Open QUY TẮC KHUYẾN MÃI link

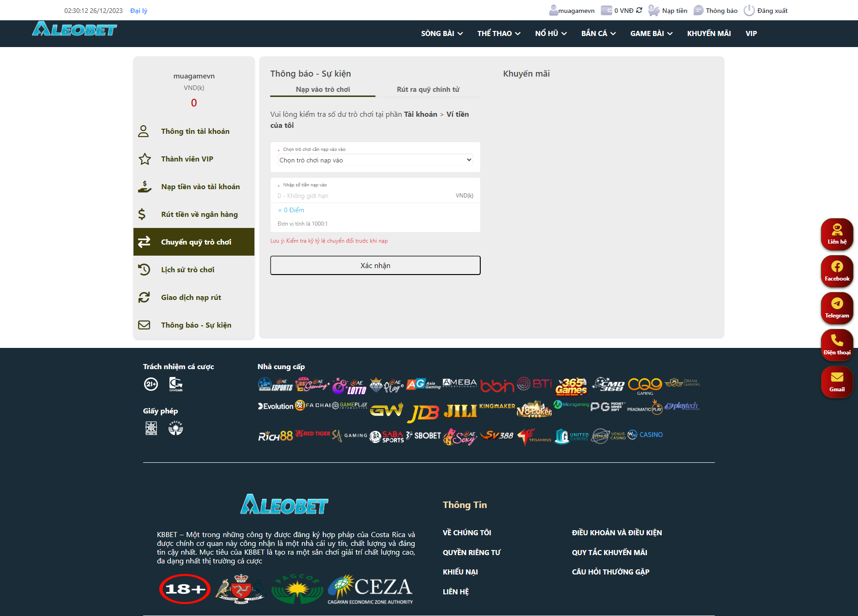point(610,552)
